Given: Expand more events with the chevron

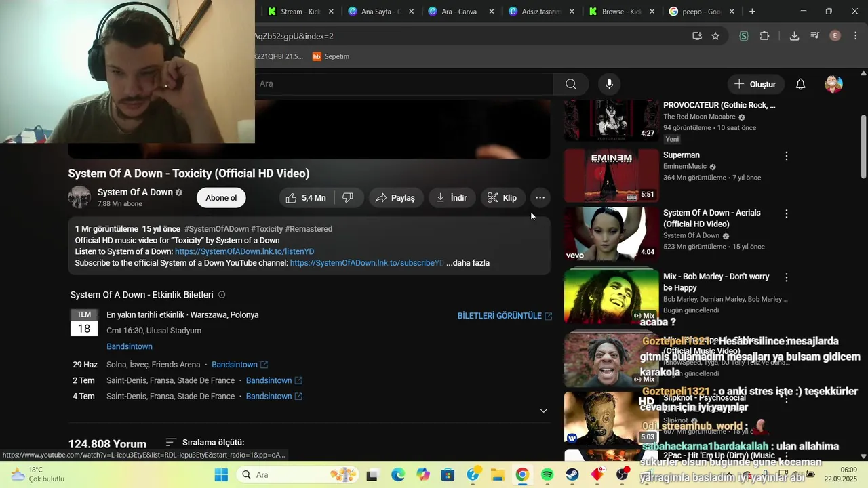Looking at the screenshot, I should (x=543, y=411).
